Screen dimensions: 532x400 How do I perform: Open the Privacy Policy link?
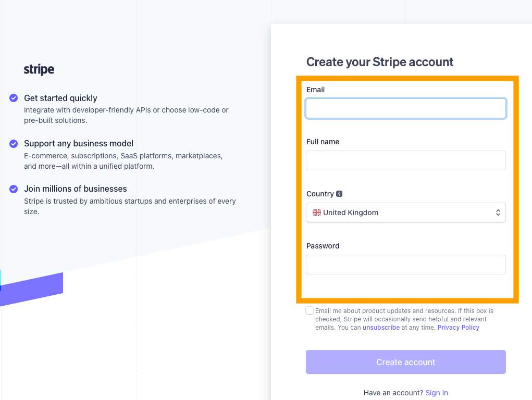click(458, 328)
